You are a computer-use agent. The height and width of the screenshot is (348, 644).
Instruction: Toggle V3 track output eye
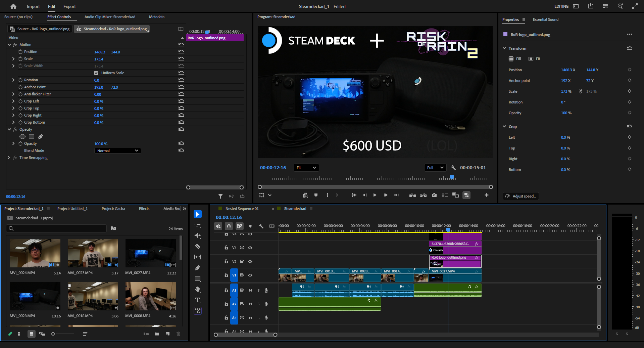pyautogui.click(x=250, y=248)
